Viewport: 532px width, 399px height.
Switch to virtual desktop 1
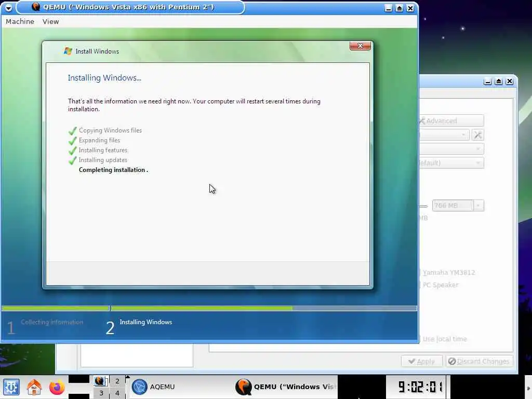click(x=101, y=381)
